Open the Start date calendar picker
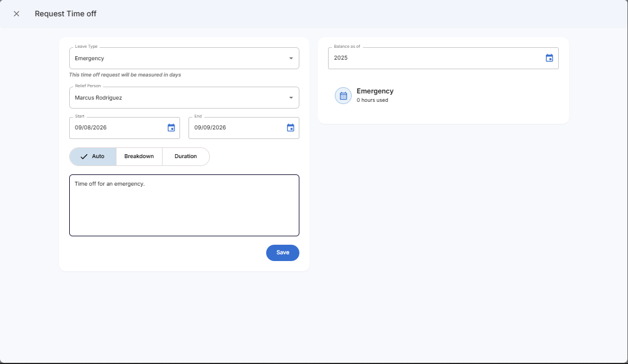 pyautogui.click(x=171, y=128)
